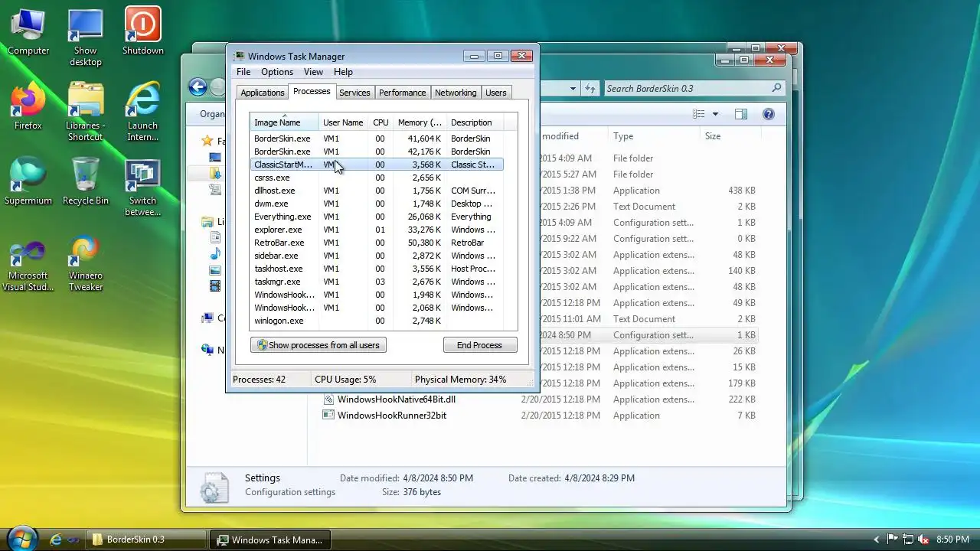The image size is (980, 551).
Task: Show hidden tray icons arrow
Action: coord(877,540)
